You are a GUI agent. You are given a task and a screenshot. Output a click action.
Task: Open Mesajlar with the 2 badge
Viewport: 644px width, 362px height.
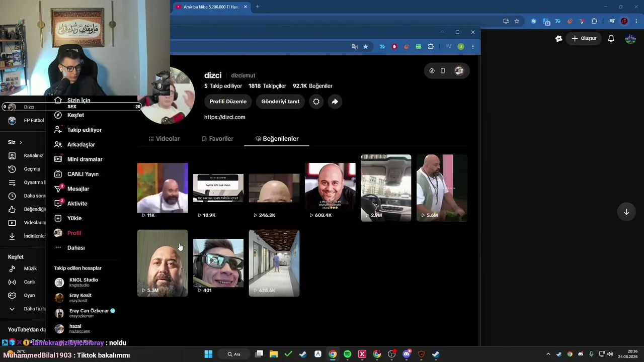71,189
